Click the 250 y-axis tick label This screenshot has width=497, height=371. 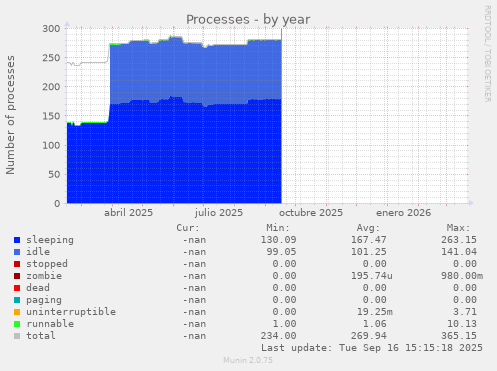coord(51,58)
